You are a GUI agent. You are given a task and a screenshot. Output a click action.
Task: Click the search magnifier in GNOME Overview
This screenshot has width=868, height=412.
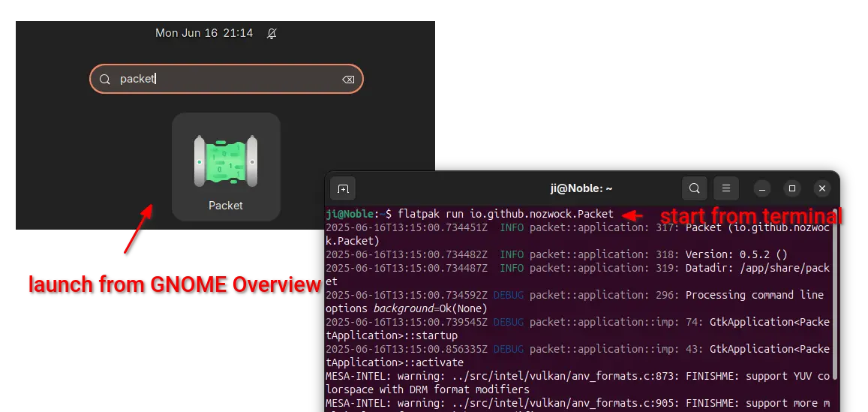pyautogui.click(x=104, y=80)
